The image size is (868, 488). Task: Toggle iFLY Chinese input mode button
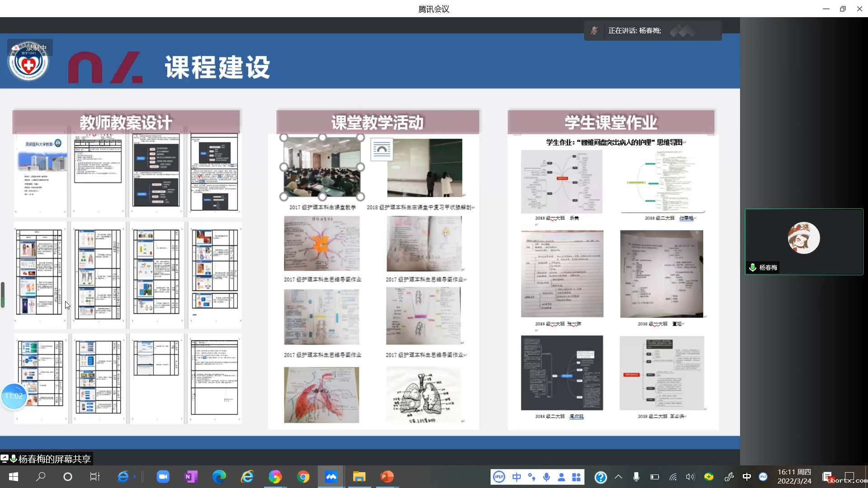[x=516, y=477]
